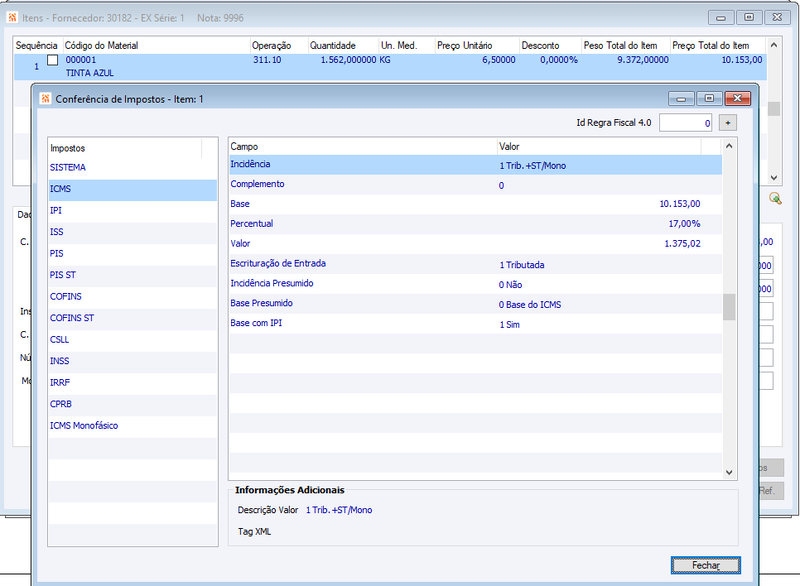
Task: Click scroll up arrow of Itens grid
Action: pyautogui.click(x=773, y=45)
